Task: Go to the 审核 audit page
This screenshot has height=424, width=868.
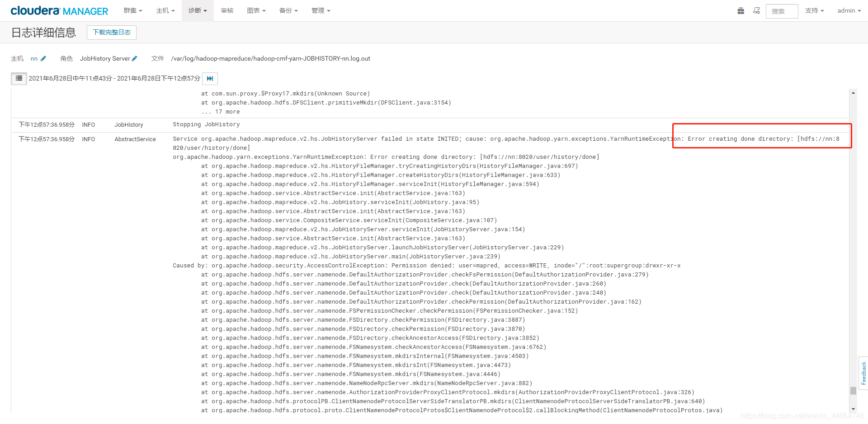Action: coord(227,10)
